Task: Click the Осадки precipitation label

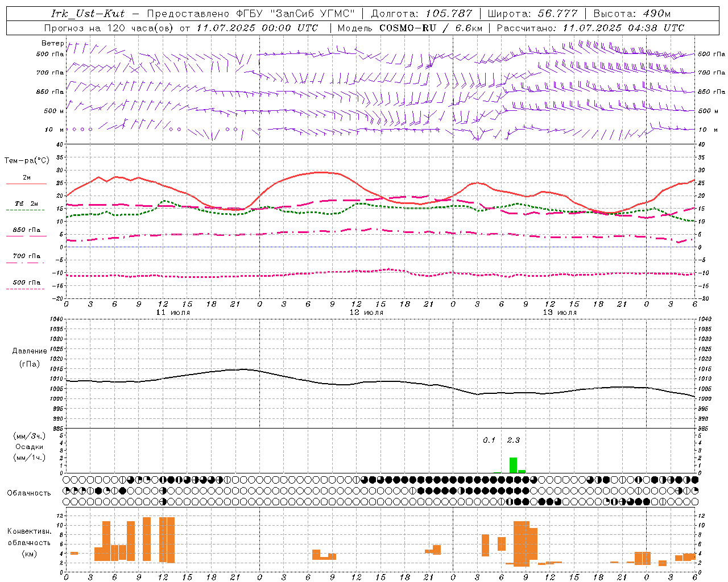Action: [30, 447]
